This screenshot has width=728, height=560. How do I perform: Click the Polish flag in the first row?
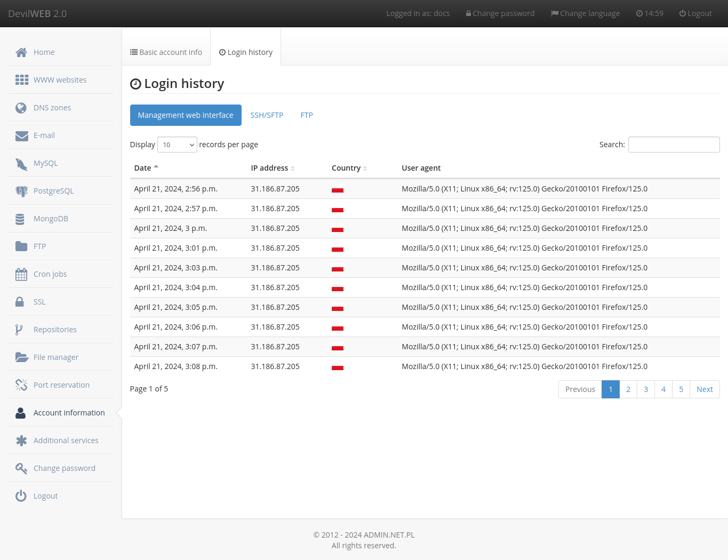pyautogui.click(x=338, y=189)
